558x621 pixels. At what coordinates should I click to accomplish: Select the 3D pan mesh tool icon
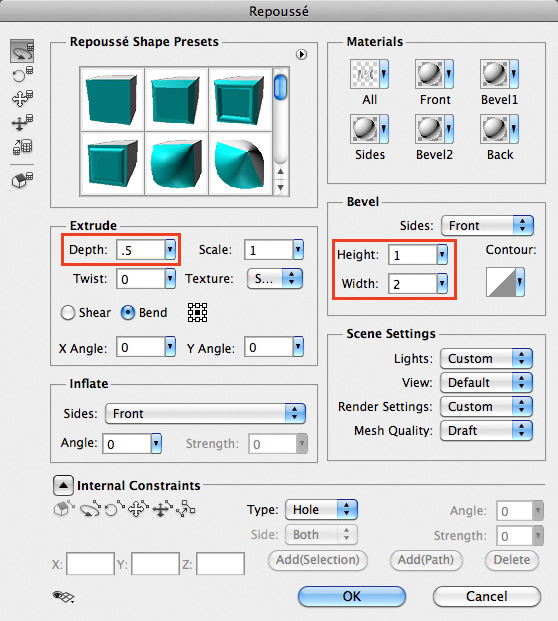click(22, 98)
